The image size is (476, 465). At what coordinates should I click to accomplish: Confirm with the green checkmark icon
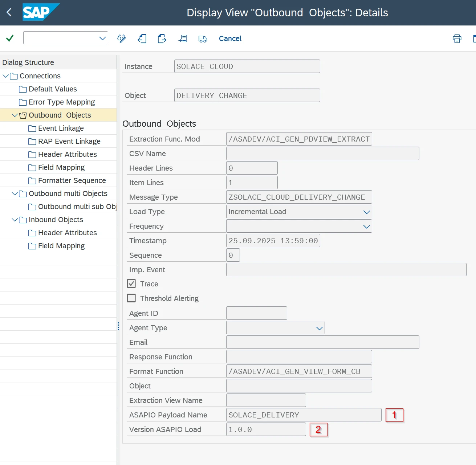10,38
